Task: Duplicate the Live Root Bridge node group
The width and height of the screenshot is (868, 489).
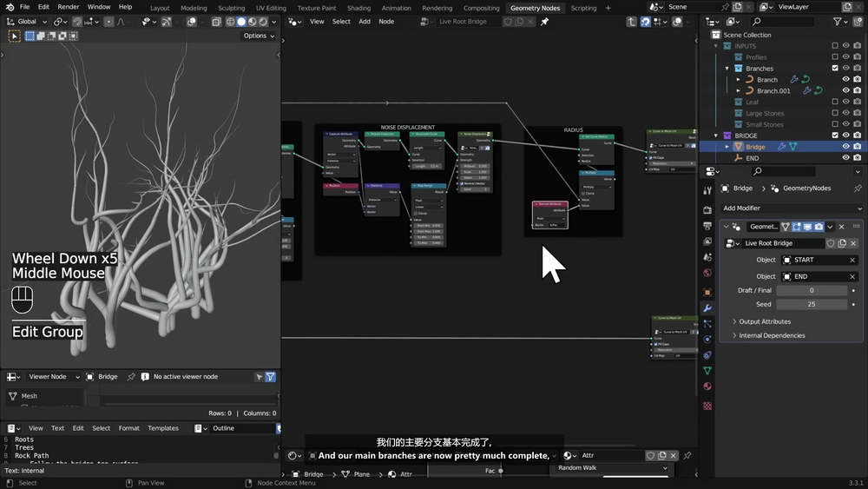Action: (842, 243)
